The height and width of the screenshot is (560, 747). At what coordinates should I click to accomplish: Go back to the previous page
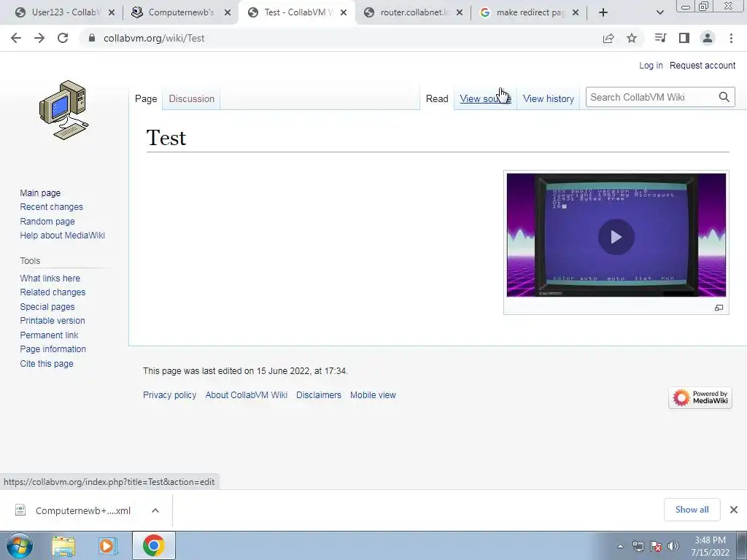coord(16,38)
